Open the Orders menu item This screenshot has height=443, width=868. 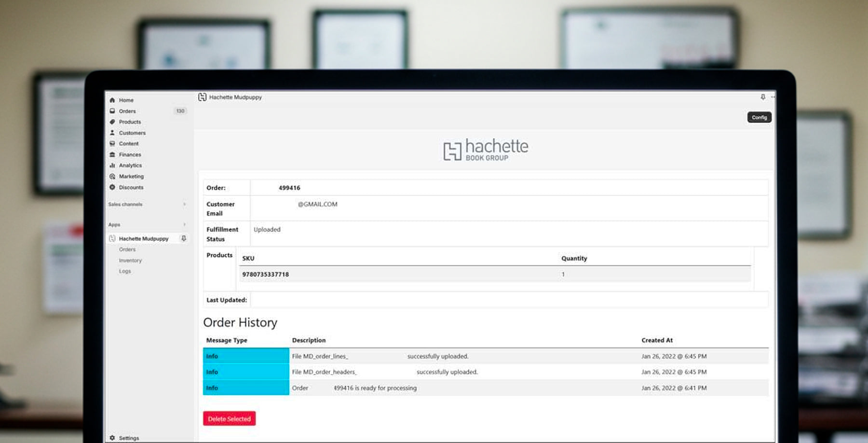pyautogui.click(x=127, y=111)
